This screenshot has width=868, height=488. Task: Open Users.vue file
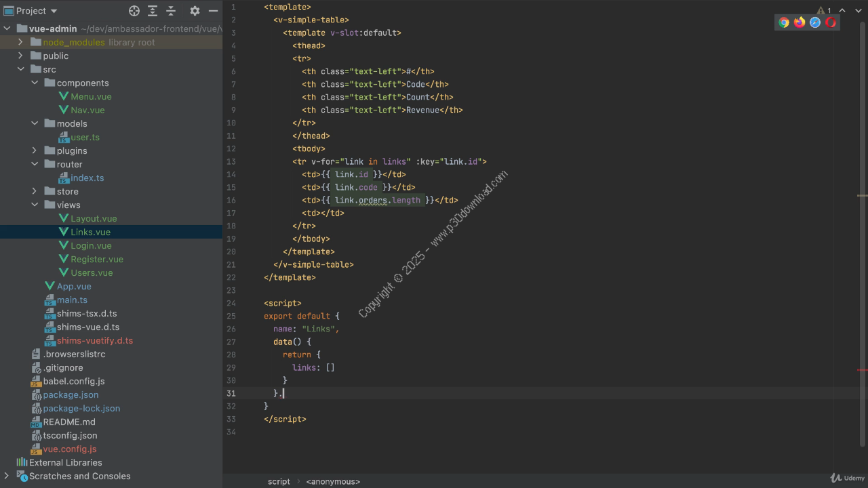92,272
